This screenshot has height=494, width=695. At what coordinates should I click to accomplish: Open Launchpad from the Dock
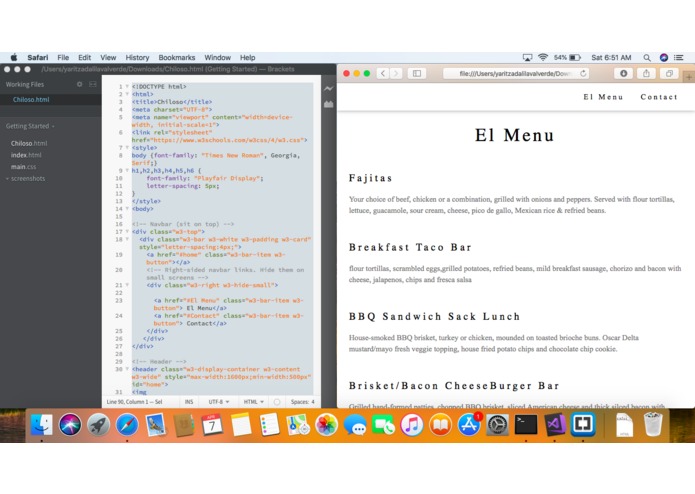tap(98, 424)
